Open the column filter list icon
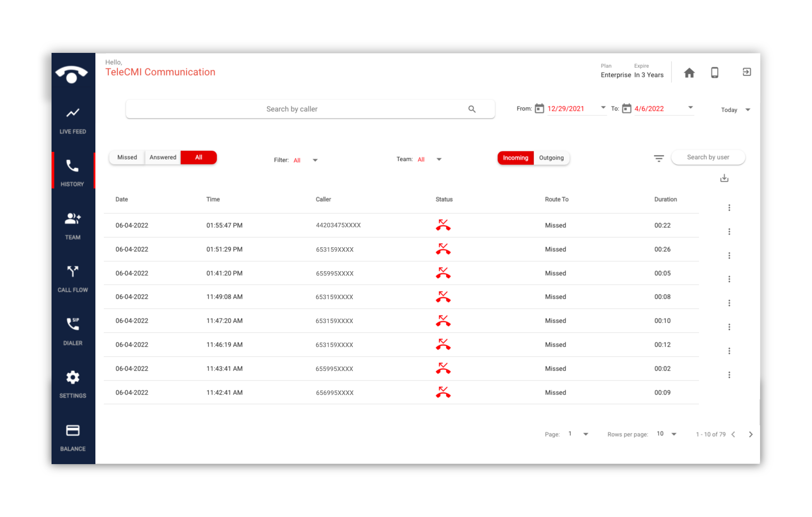Viewport: 812px width, 517px height. click(659, 158)
